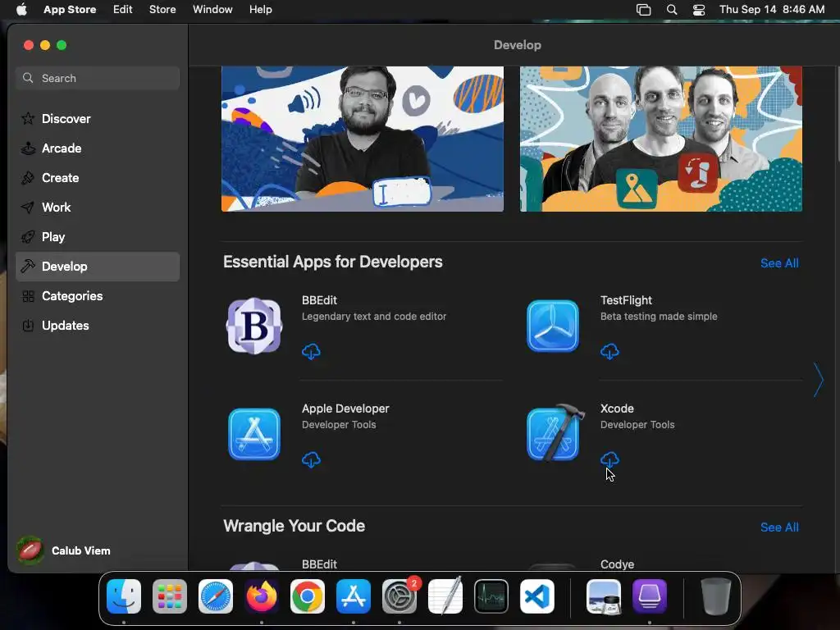Screen dimensions: 840x630
Task: Launch Google Chrome from the Dock
Action: click(308, 596)
